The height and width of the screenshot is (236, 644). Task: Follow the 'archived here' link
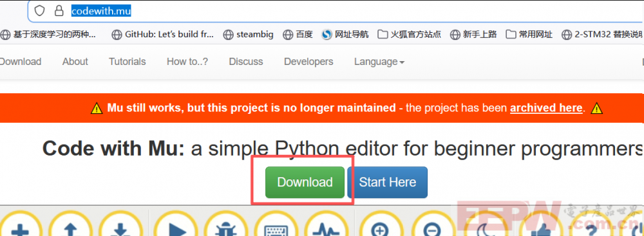(546, 108)
